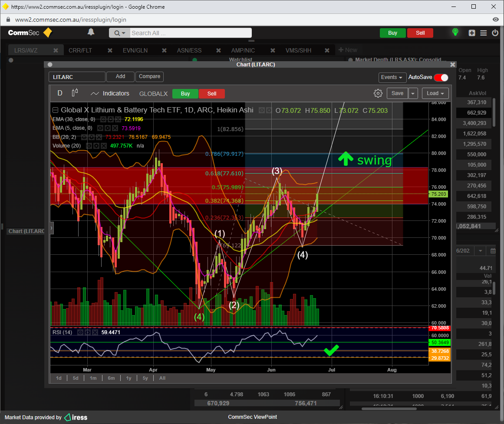Open the Events dropdown

[x=391, y=77]
